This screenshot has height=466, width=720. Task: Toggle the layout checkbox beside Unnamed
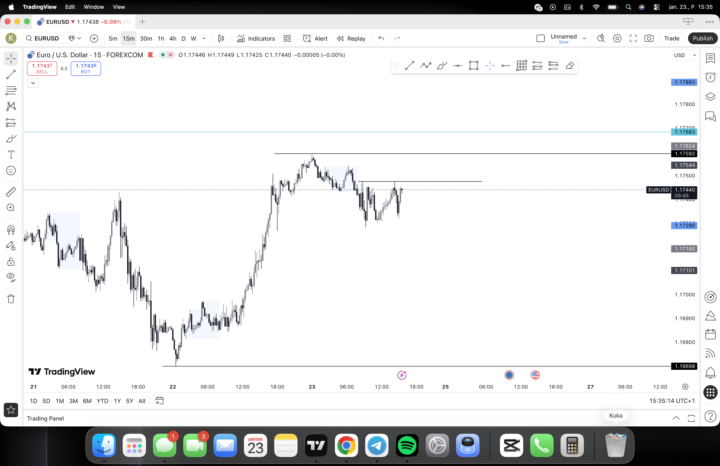coord(540,39)
